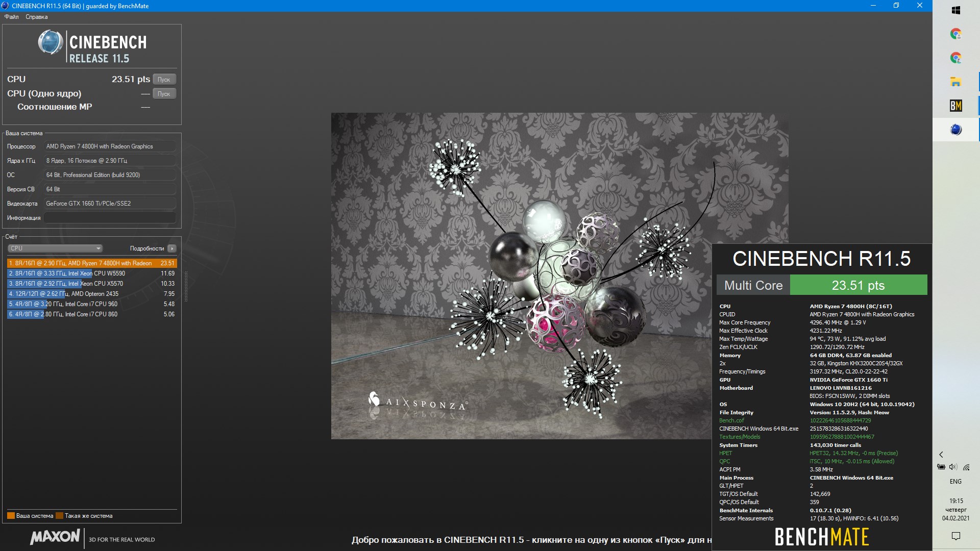Click the BENCHMATE logo in overlay
Image resolution: width=980 pixels, height=551 pixels.
pyautogui.click(x=822, y=537)
